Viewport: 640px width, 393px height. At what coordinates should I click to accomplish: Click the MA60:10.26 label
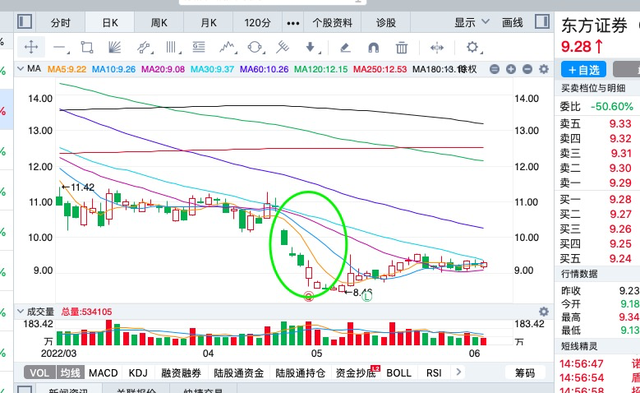pos(264,69)
